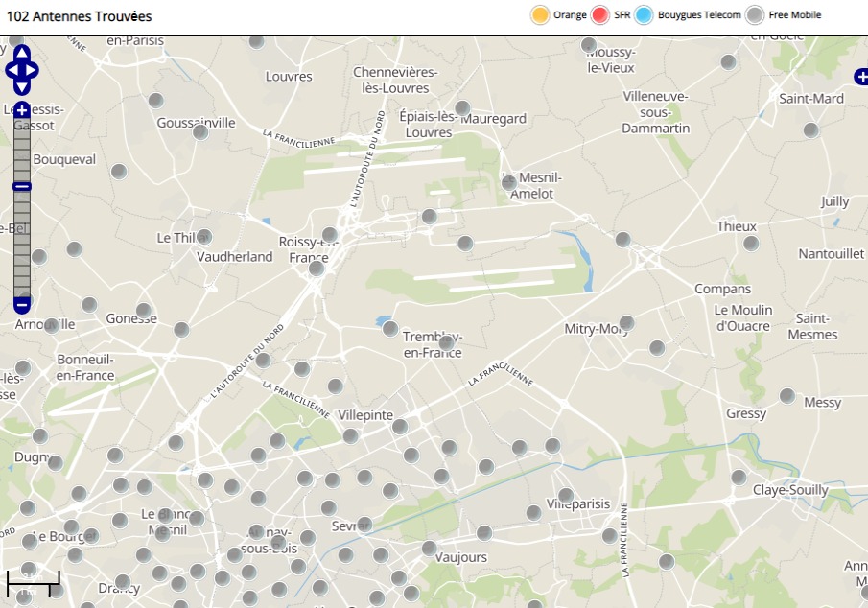Click the antenna marker near Thieux

tap(751, 243)
